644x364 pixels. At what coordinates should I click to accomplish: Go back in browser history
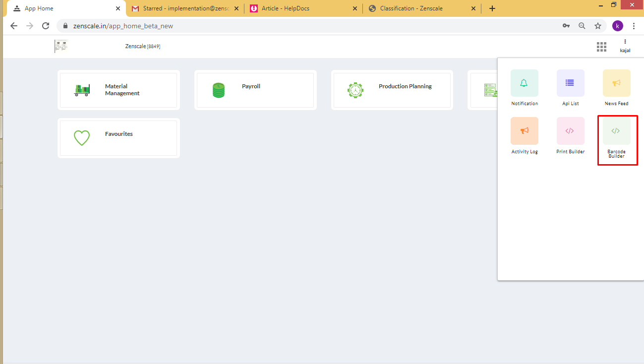tap(14, 26)
